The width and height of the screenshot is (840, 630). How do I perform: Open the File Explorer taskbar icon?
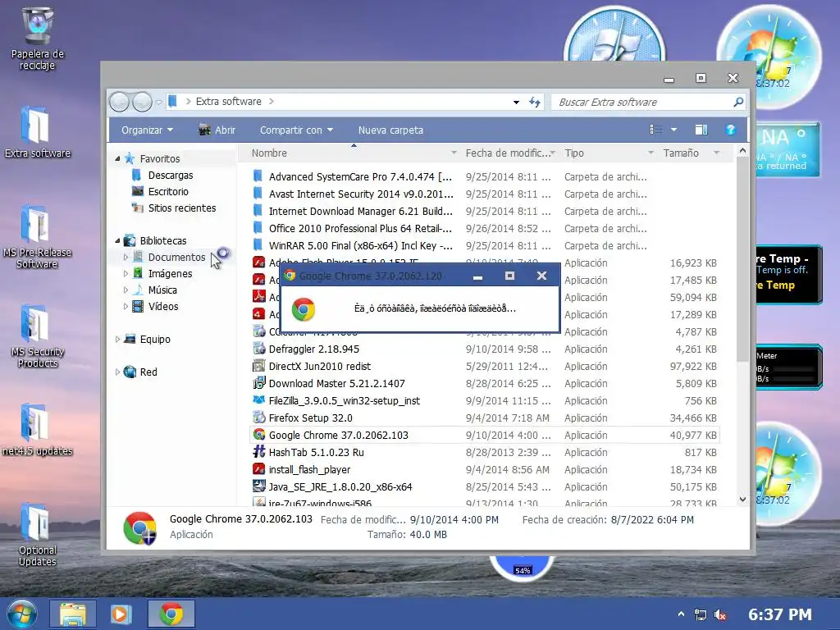(73, 614)
